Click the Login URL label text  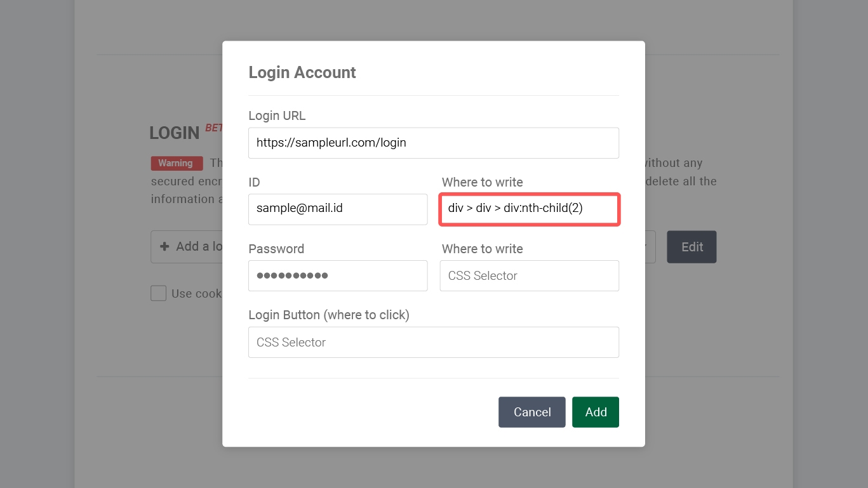(277, 115)
